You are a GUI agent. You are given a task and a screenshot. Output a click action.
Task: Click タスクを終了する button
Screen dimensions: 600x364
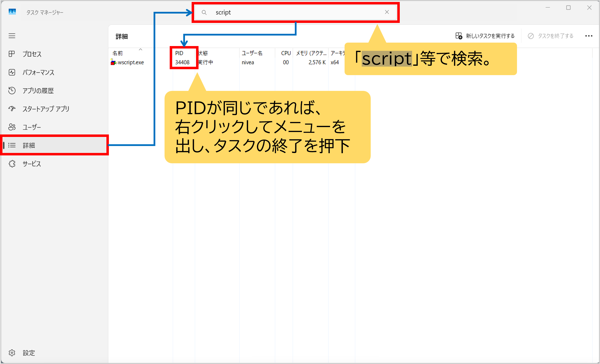[x=551, y=36]
